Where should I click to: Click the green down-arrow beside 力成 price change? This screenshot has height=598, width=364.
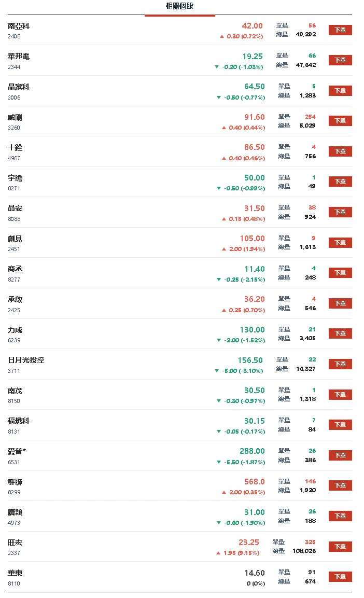click(x=220, y=340)
